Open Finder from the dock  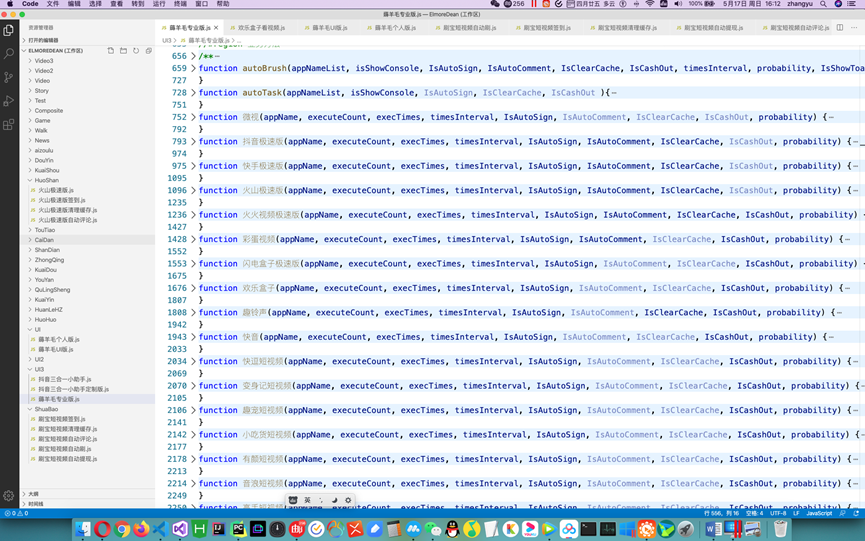pos(83,529)
